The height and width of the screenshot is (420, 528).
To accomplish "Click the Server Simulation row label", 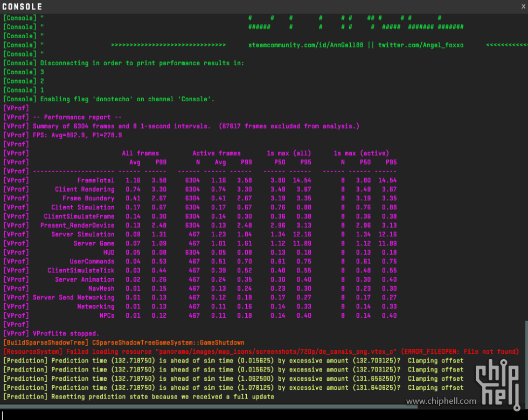I will pos(82,234).
